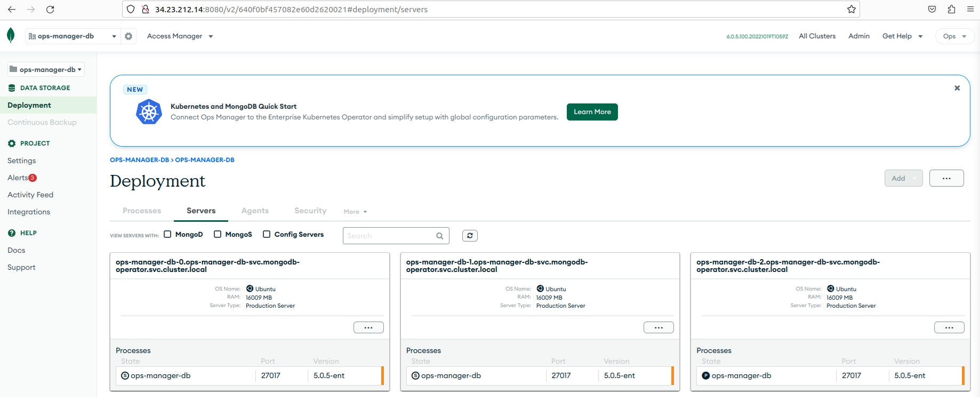Viewport: 980px width, 417px height.
Task: Switch to the Processes tab
Action: (x=142, y=211)
